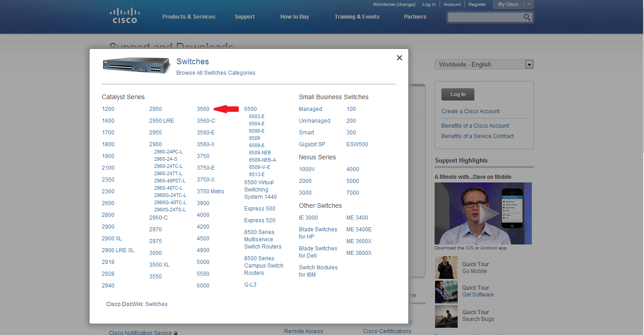
Task: Select the 6509-NEB-A model
Action: pyautogui.click(x=263, y=160)
